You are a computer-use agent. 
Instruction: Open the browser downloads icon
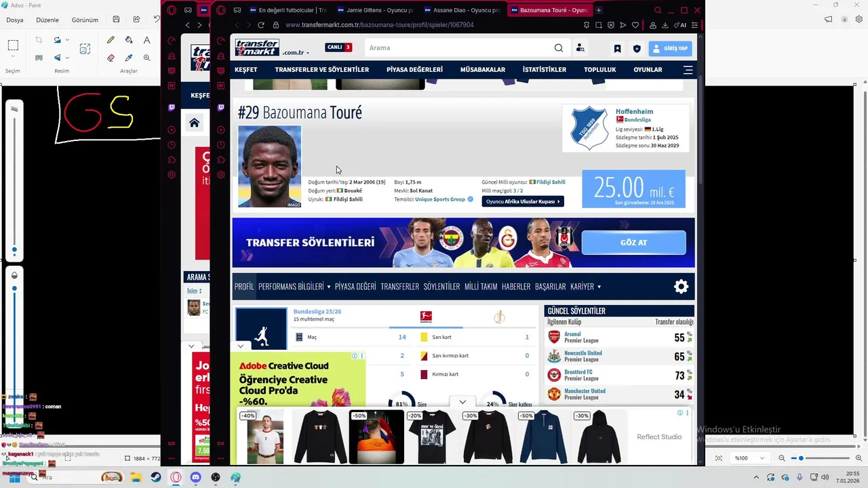point(665,25)
